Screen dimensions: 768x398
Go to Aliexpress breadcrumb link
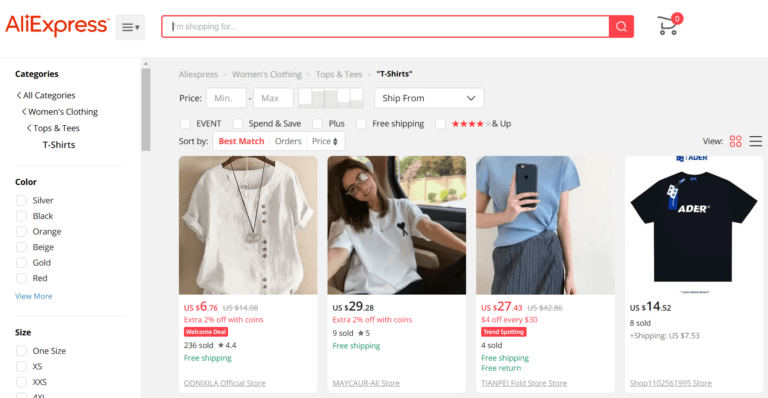coord(198,74)
